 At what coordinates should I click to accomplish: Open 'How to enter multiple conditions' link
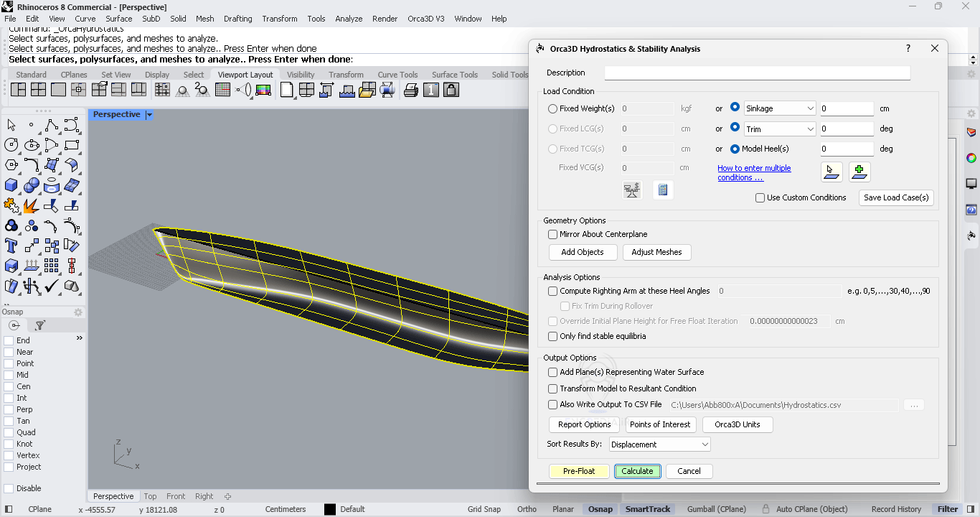(754, 173)
